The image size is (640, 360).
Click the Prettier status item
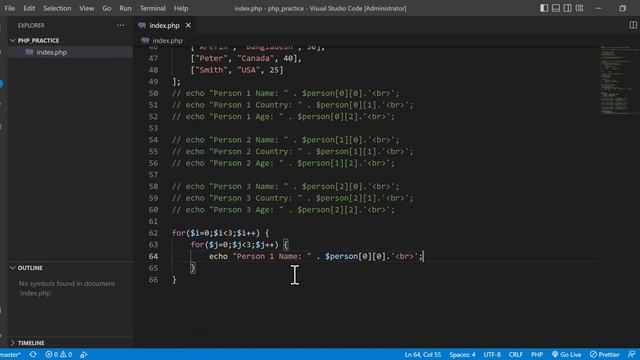tap(604, 355)
